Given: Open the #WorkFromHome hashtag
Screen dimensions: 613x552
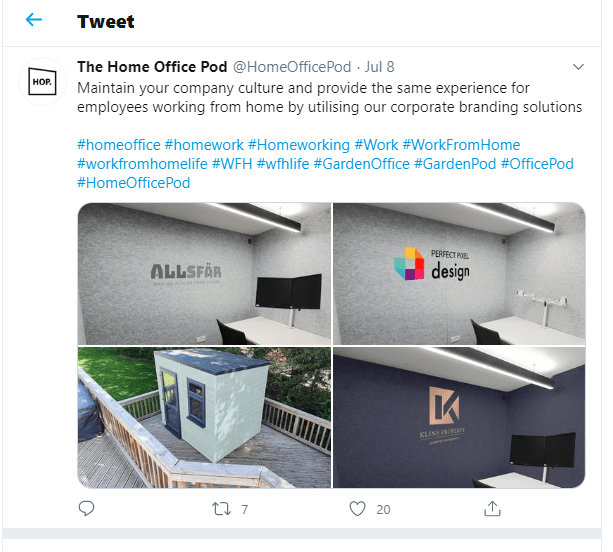Looking at the screenshot, I should click(461, 145).
